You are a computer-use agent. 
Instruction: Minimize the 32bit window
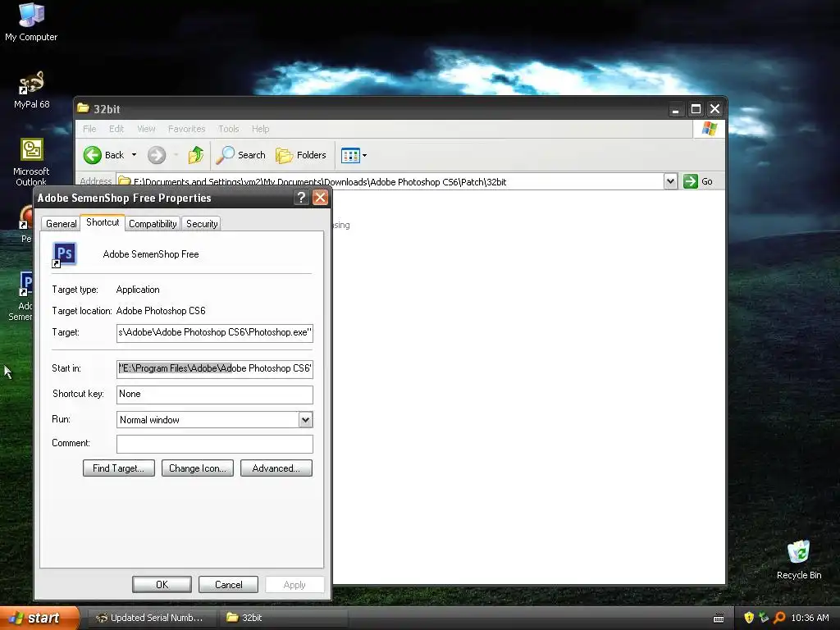[676, 109]
